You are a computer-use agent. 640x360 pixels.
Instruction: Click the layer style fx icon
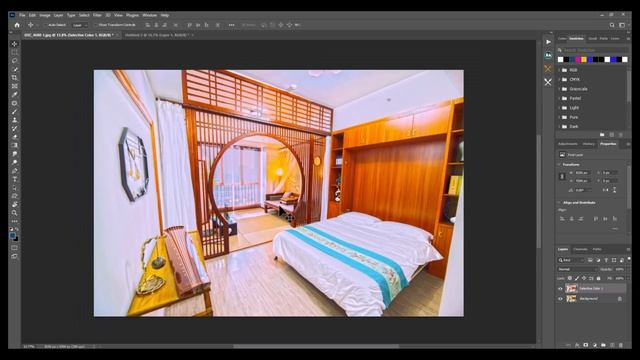click(577, 345)
